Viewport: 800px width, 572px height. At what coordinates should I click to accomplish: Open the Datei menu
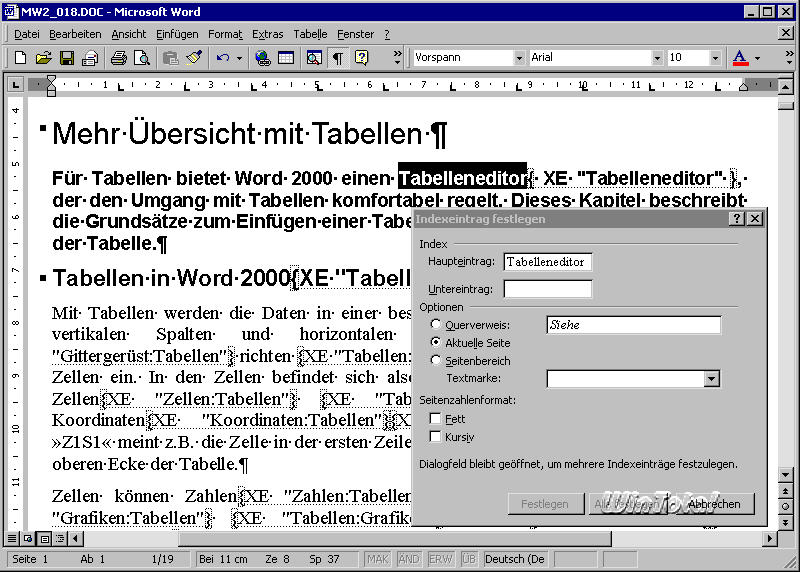[27, 34]
